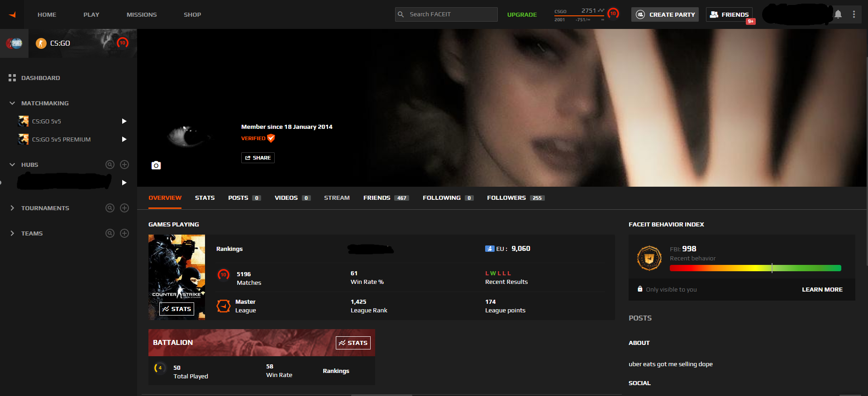Click the Counter-Strike game cover thumbnail
This screenshot has width=868, height=396.
[x=176, y=277]
